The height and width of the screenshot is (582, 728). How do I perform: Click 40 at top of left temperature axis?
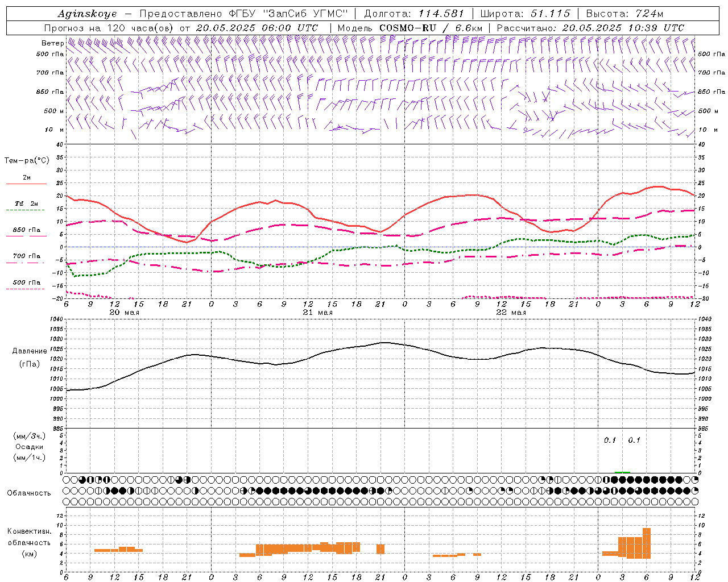click(59, 145)
